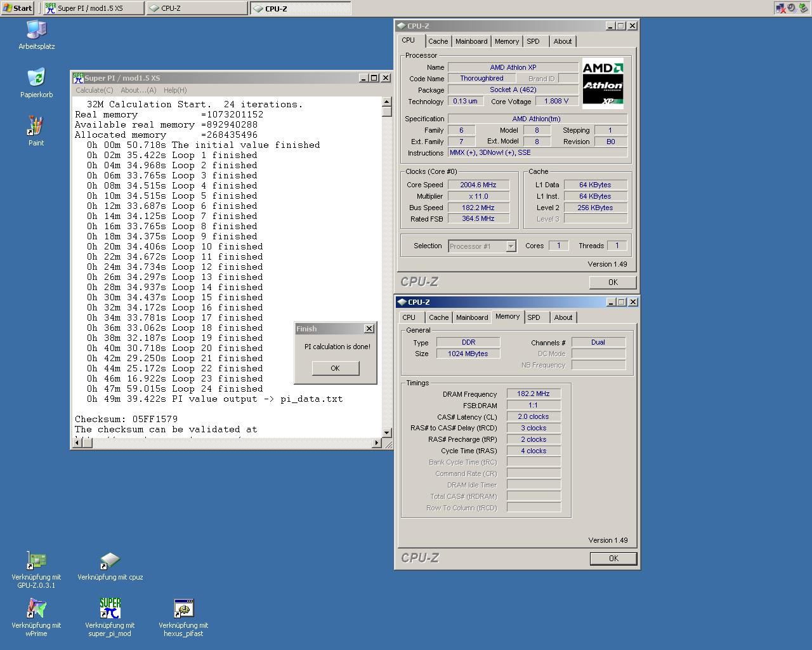Click the Super PI horizontal scrollbar right arrow
This screenshot has height=650, width=812.
[x=377, y=442]
